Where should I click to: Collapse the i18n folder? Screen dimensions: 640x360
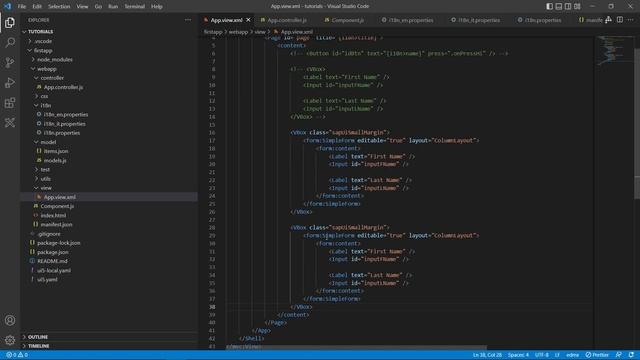(x=109, y=105)
